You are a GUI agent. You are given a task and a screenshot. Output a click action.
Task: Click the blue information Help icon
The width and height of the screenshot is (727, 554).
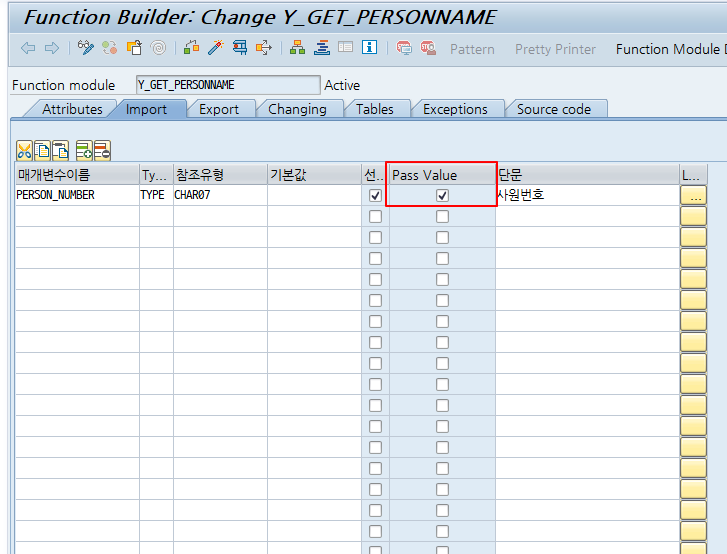(370, 47)
